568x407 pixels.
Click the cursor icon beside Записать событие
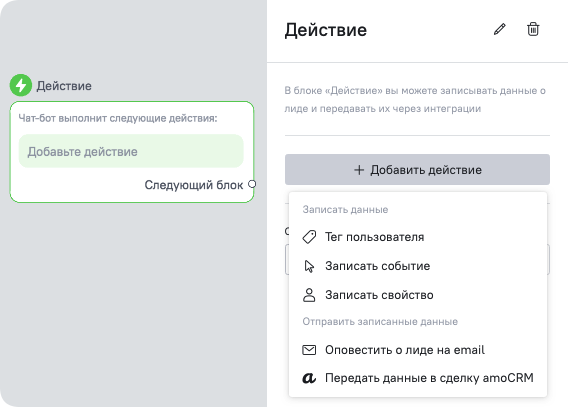pyautogui.click(x=309, y=266)
